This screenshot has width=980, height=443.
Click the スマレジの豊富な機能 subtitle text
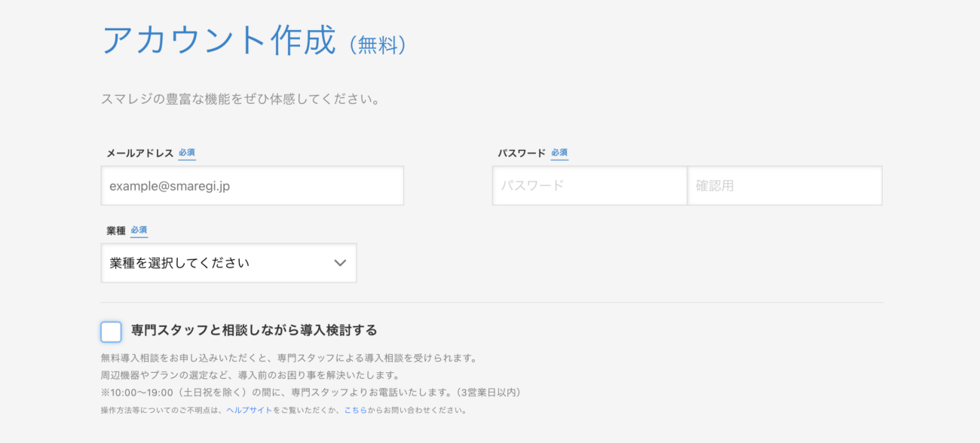click(x=240, y=99)
